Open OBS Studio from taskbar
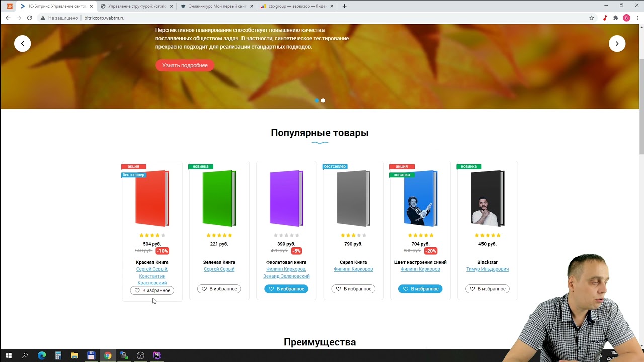The height and width of the screenshot is (362, 644). click(140, 355)
